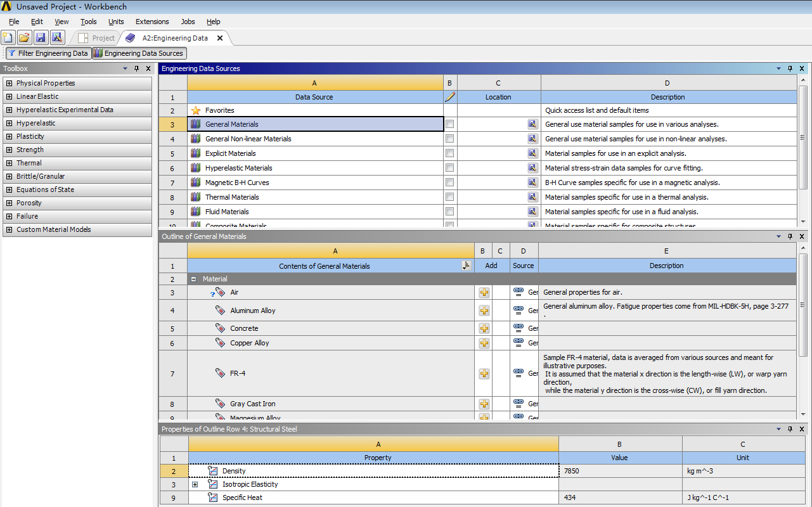This screenshot has height=507, width=812.
Task: Check edit box for Thermal Materials
Action: (450, 197)
